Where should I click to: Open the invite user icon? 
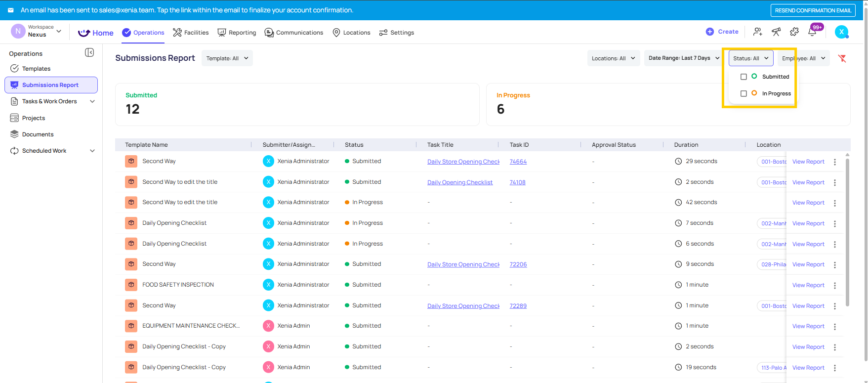click(757, 32)
